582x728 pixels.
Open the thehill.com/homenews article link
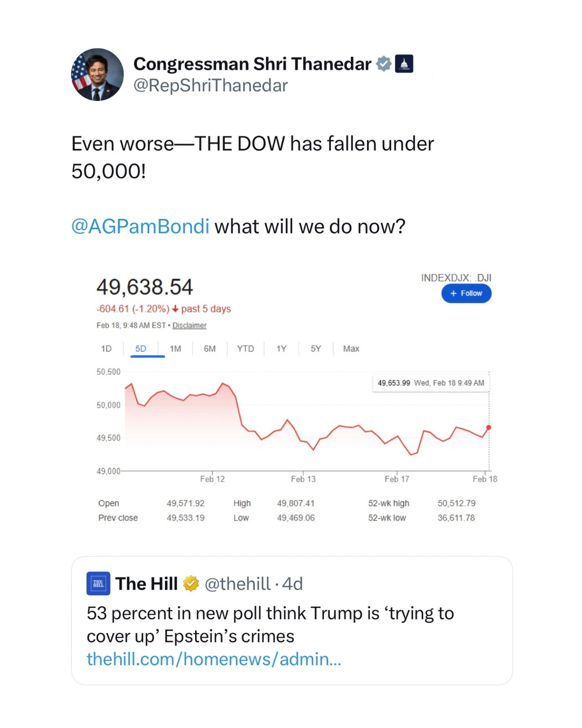tap(214, 659)
